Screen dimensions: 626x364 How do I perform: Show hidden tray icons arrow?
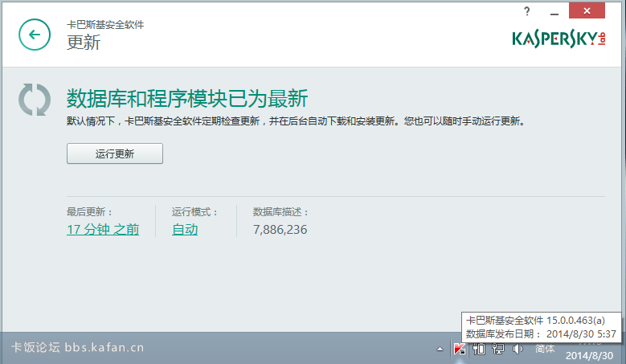pyautogui.click(x=440, y=349)
